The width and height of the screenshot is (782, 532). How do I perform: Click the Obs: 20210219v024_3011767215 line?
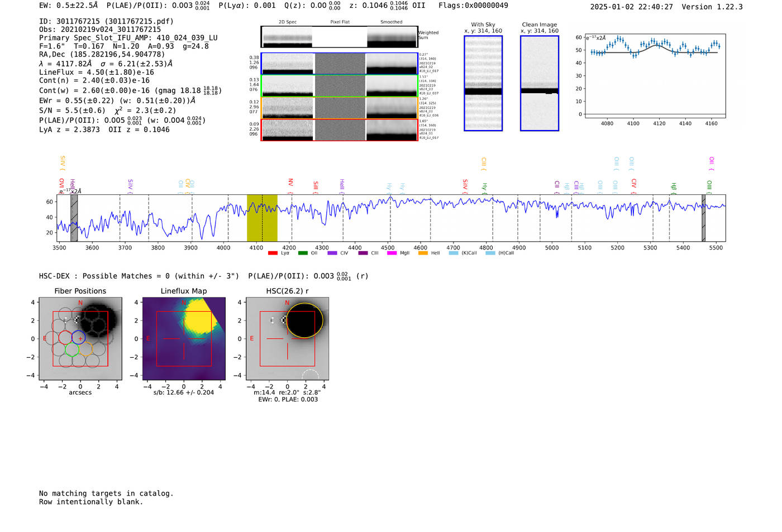(100, 30)
